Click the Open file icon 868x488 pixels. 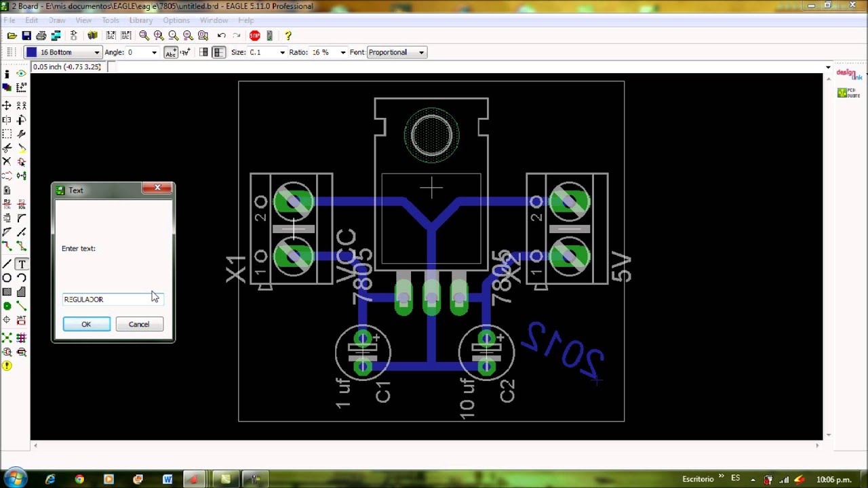pos(12,35)
